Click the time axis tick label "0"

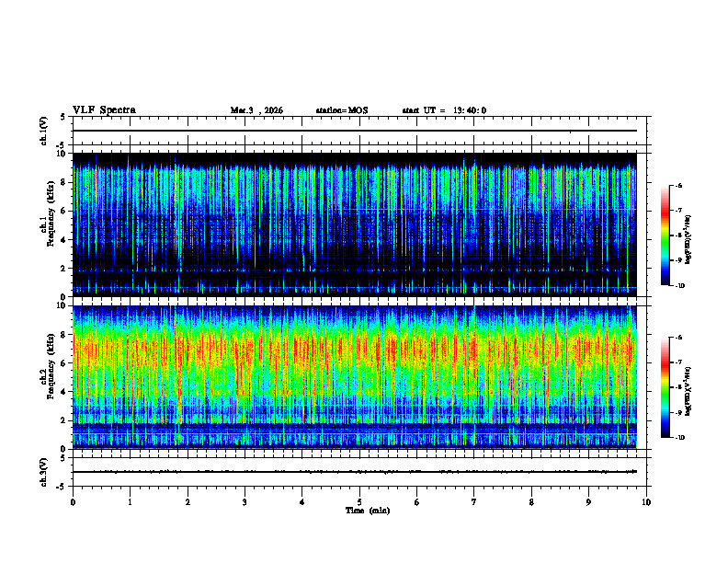pos(73,502)
